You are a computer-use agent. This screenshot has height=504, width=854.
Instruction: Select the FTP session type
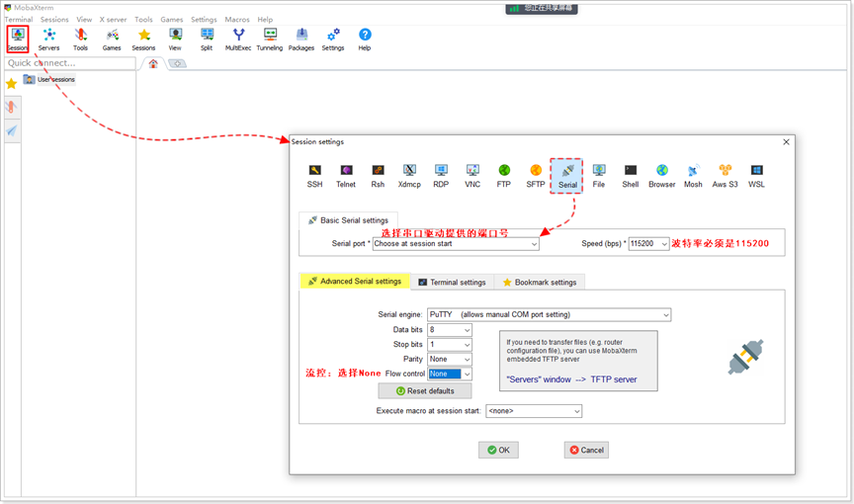504,176
